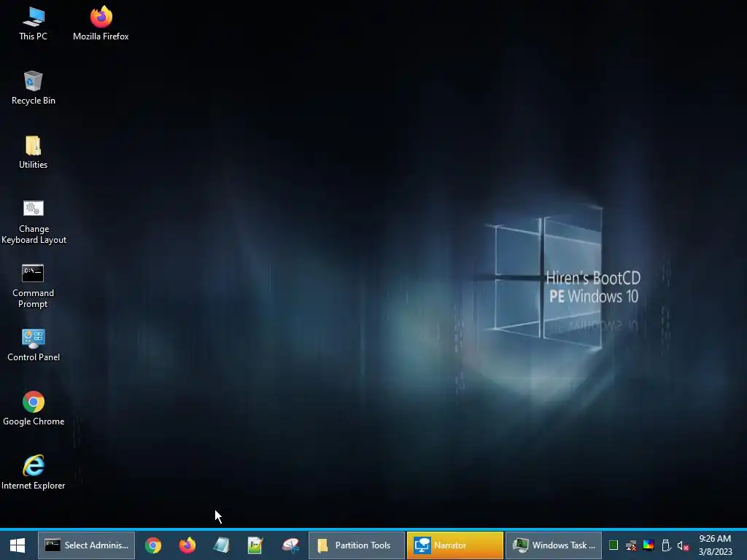Switch to Select Administrator command window
Viewport: 747px width, 560px height.
86,545
